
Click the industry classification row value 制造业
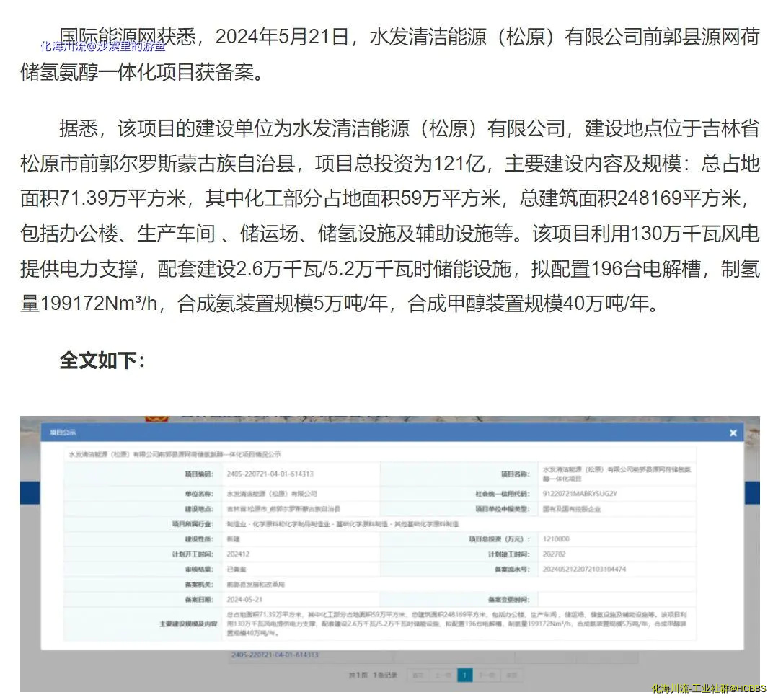pyautogui.click(x=343, y=523)
